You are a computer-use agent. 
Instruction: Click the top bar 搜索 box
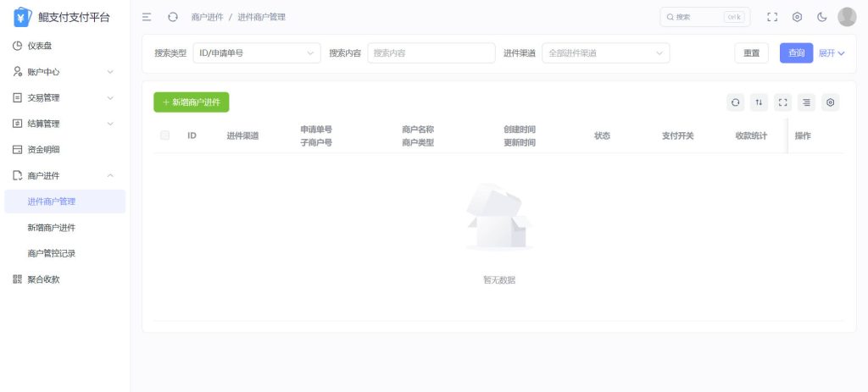click(704, 17)
